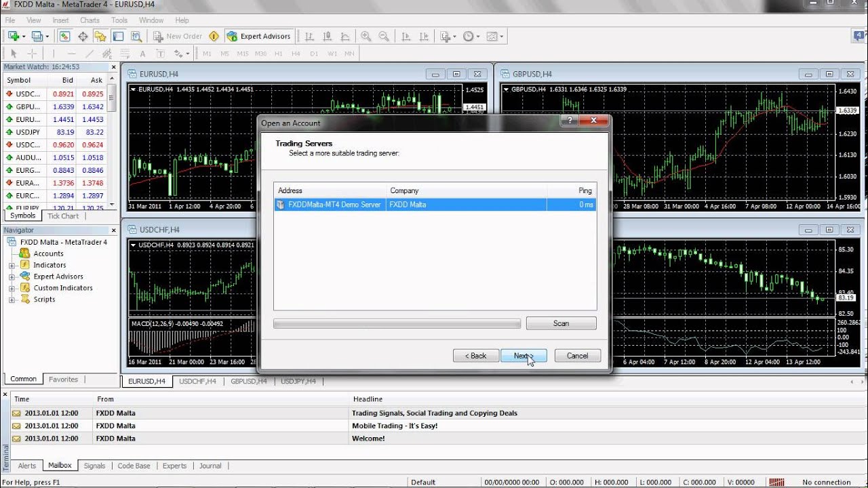Expand the Scripts tree node
The image size is (868, 488).
pos(12,300)
